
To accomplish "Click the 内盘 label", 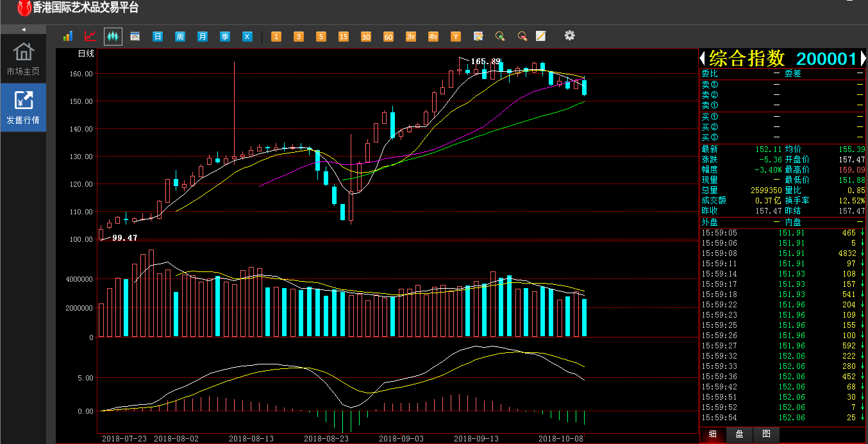I will click(x=794, y=222).
